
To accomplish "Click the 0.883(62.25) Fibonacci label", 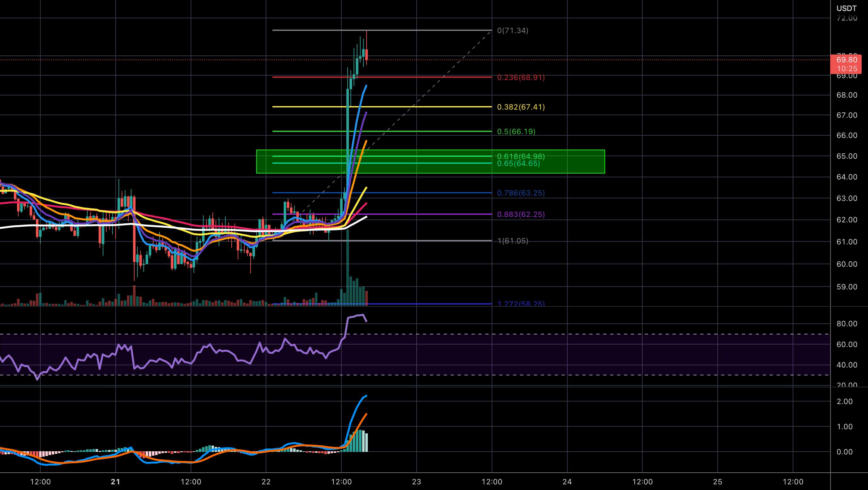I will pos(521,214).
